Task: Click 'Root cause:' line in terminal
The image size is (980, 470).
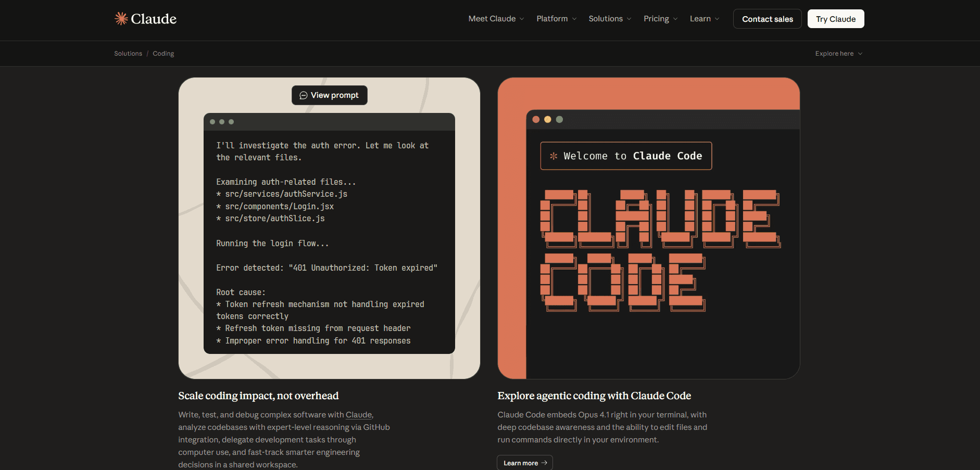Action: click(x=241, y=293)
